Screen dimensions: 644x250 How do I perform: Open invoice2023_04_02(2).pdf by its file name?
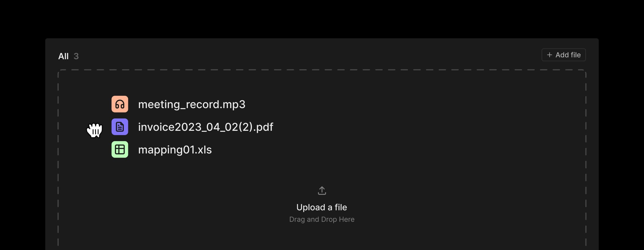click(206, 127)
